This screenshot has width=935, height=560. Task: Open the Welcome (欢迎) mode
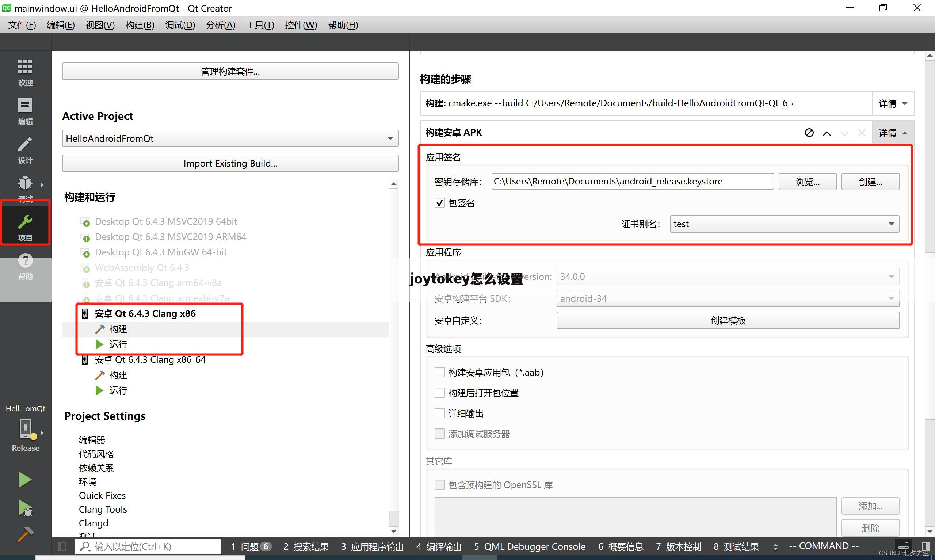point(25,72)
